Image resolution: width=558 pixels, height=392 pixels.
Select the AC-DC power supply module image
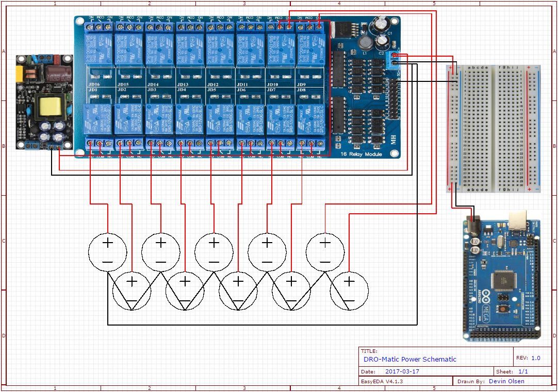[x=44, y=102]
